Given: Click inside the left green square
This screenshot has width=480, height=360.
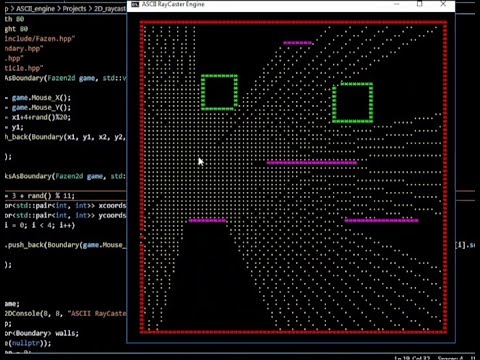Looking at the screenshot, I should [219, 93].
